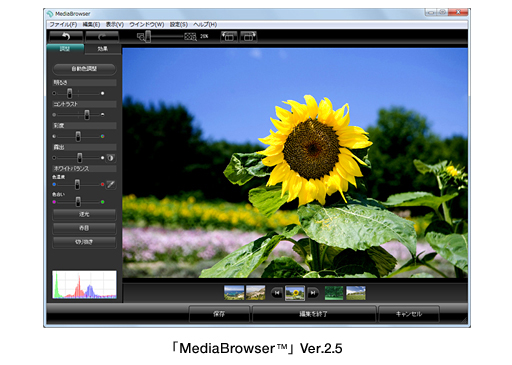The width and height of the screenshot is (512, 365).
Task: Click the magenta dot of tint slider
Action: (x=54, y=202)
